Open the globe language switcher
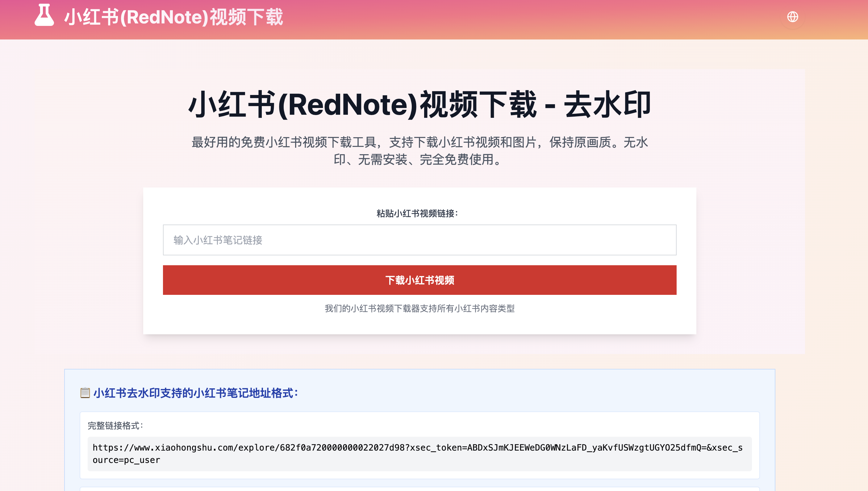 [792, 17]
